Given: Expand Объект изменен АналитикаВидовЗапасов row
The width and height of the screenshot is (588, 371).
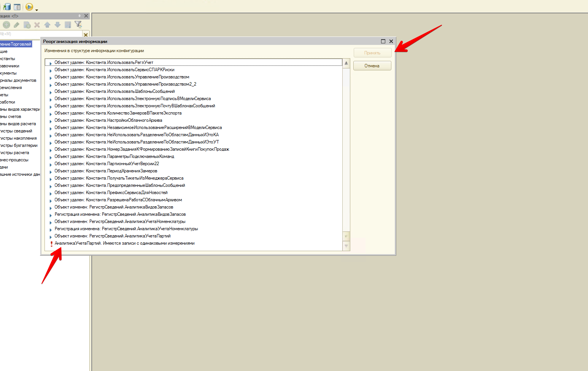Looking at the screenshot, I should coord(51,208).
